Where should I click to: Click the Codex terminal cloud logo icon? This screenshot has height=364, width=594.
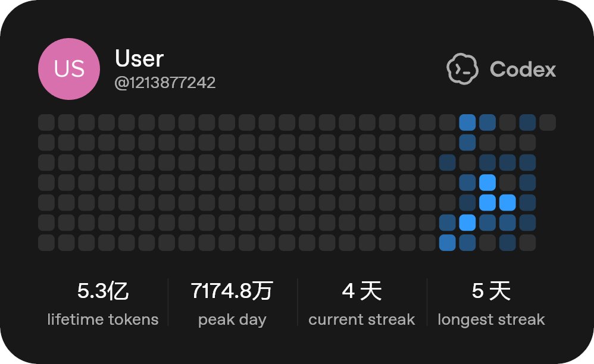(x=462, y=69)
